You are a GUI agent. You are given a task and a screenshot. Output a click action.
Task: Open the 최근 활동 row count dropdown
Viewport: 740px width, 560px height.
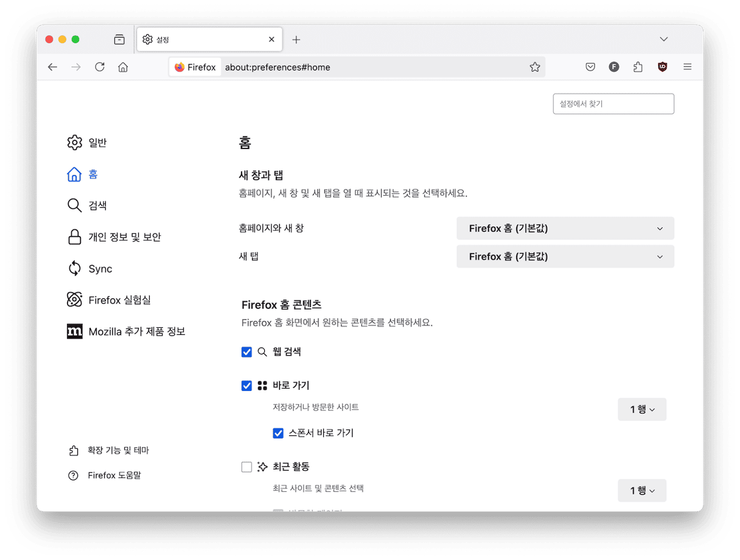pyautogui.click(x=642, y=491)
